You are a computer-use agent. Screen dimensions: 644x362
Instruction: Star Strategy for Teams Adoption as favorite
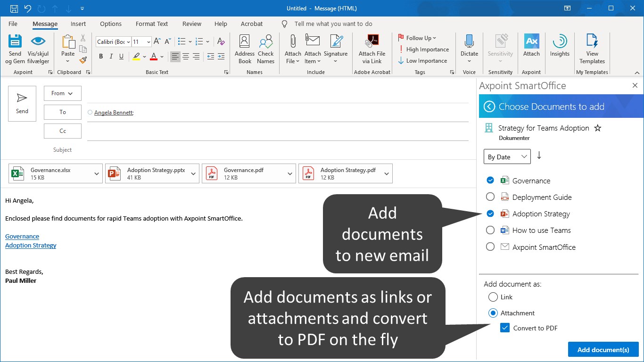pos(598,128)
